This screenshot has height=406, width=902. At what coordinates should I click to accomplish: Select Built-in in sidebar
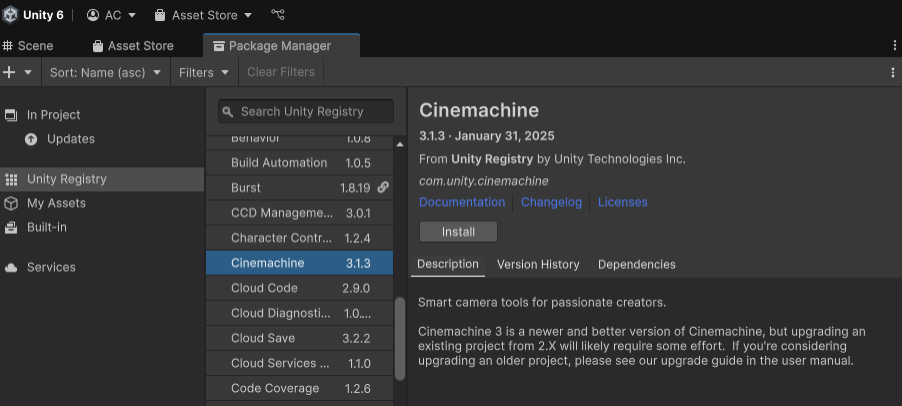click(x=102, y=228)
